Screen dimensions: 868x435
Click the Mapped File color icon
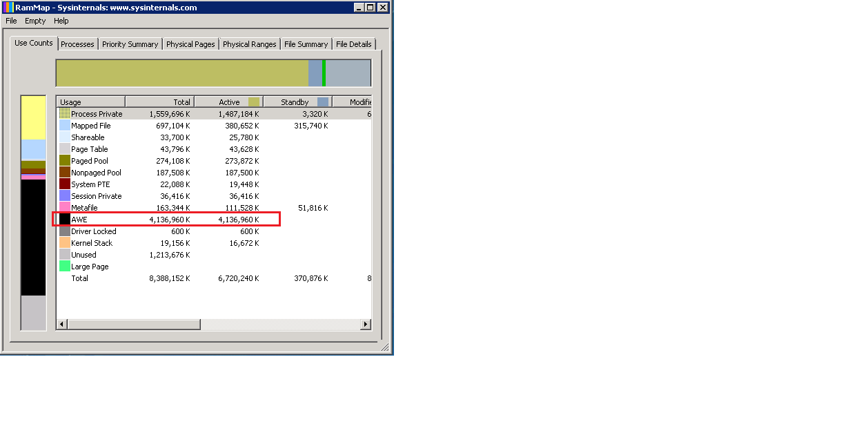pyautogui.click(x=64, y=126)
